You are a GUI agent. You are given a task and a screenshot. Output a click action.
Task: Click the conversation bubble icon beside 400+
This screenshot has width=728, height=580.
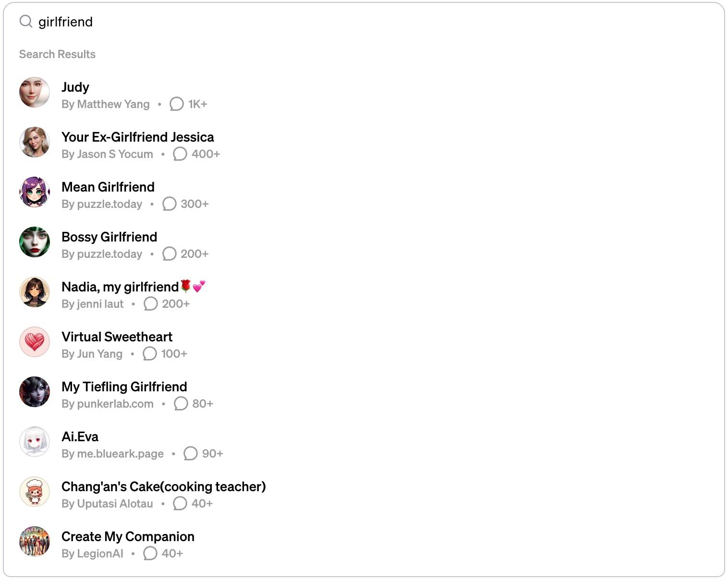coord(180,154)
